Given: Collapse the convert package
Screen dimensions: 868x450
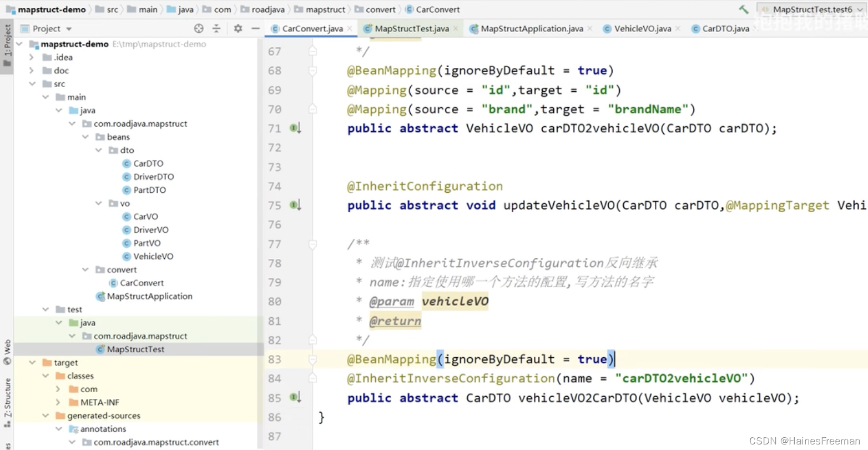Looking at the screenshot, I should tap(85, 269).
